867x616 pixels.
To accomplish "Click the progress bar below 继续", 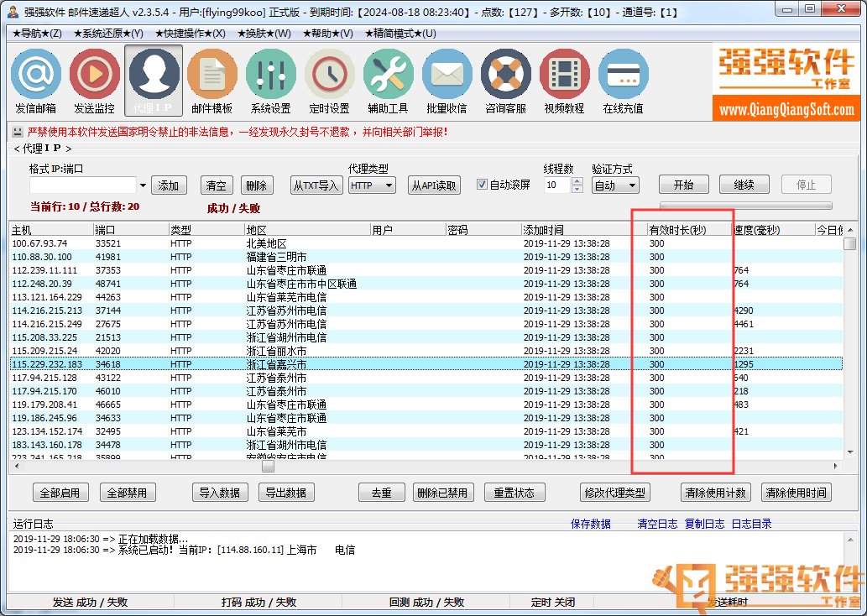I will (x=746, y=205).
